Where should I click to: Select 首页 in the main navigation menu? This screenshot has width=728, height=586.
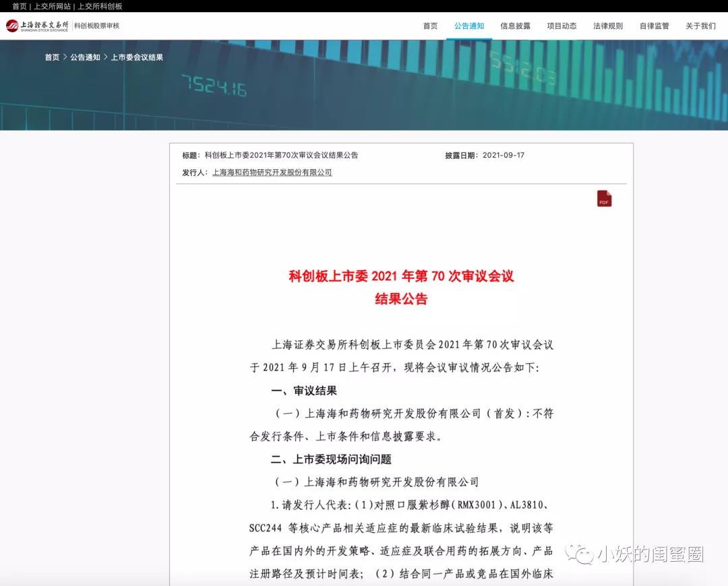point(430,26)
